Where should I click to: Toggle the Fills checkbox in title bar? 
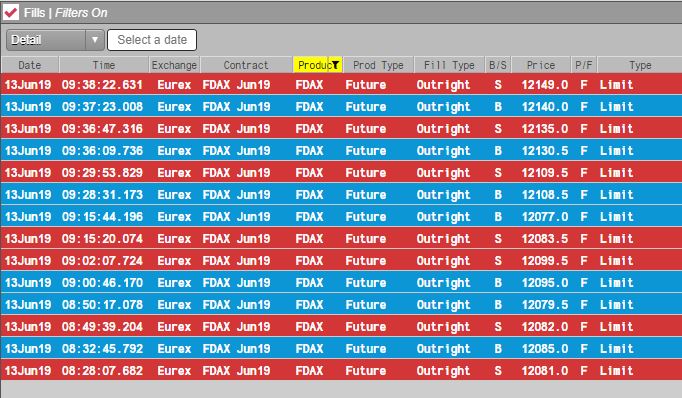(11, 12)
